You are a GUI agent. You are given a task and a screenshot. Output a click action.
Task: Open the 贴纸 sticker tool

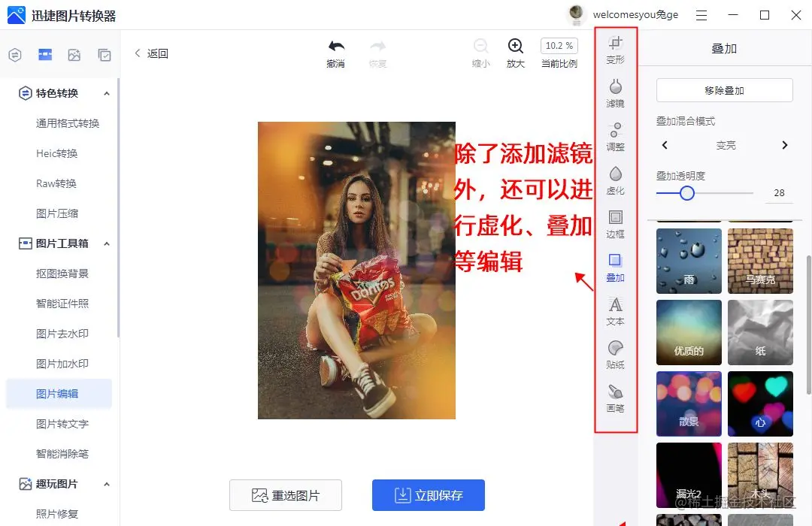point(615,355)
